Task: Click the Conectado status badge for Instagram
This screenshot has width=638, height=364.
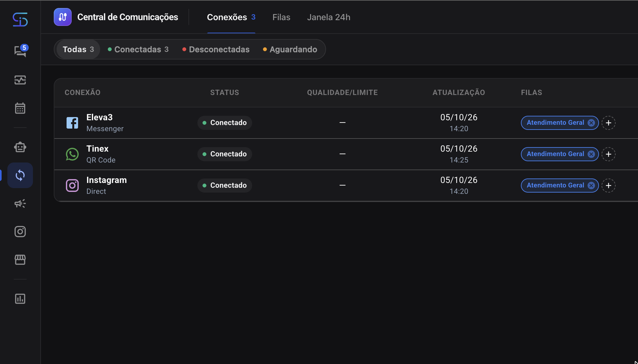Action: [x=225, y=186]
